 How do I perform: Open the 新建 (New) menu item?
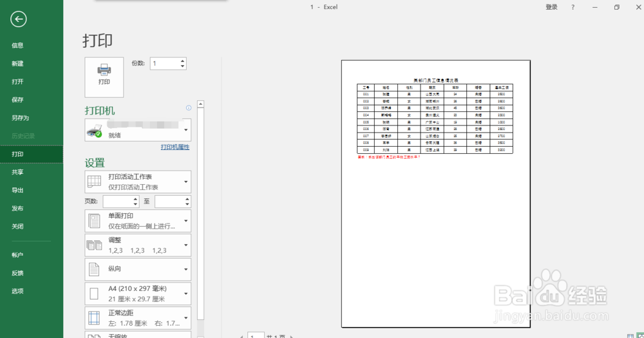[32, 64]
